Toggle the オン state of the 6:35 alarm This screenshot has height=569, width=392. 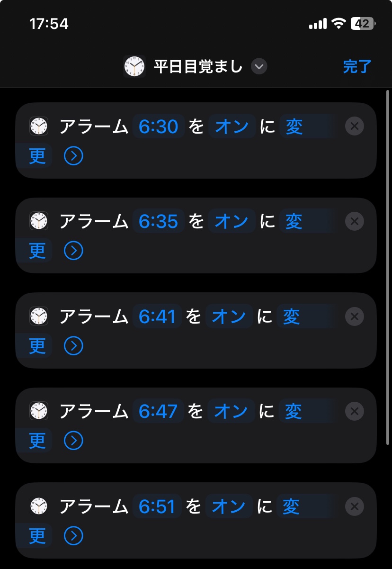tap(232, 221)
